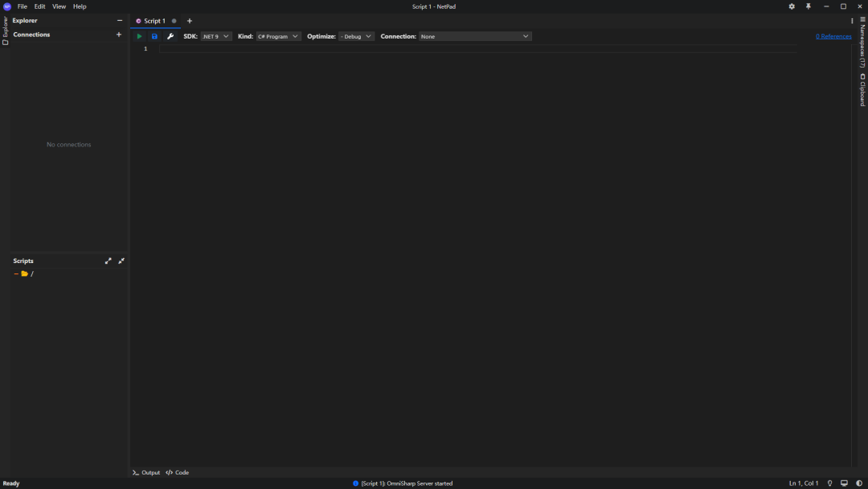This screenshot has height=489, width=868.
Task: Open the View menu
Action: [59, 6]
